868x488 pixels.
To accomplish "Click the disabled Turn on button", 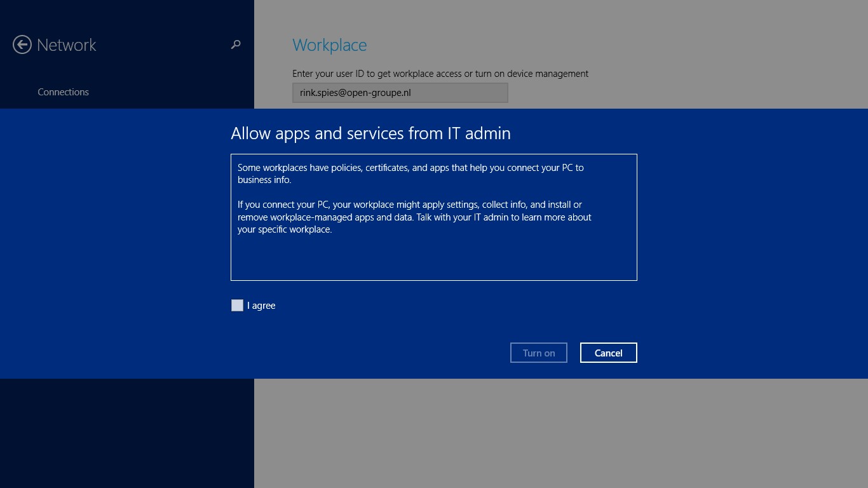I will [x=539, y=353].
